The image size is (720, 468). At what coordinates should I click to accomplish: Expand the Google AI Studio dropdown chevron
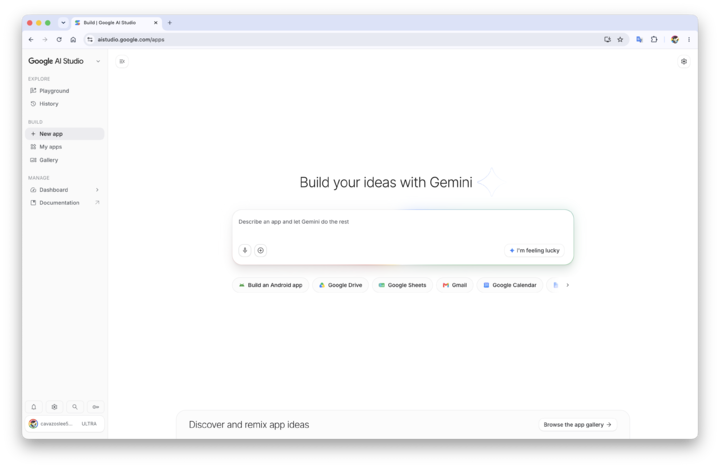(98, 62)
